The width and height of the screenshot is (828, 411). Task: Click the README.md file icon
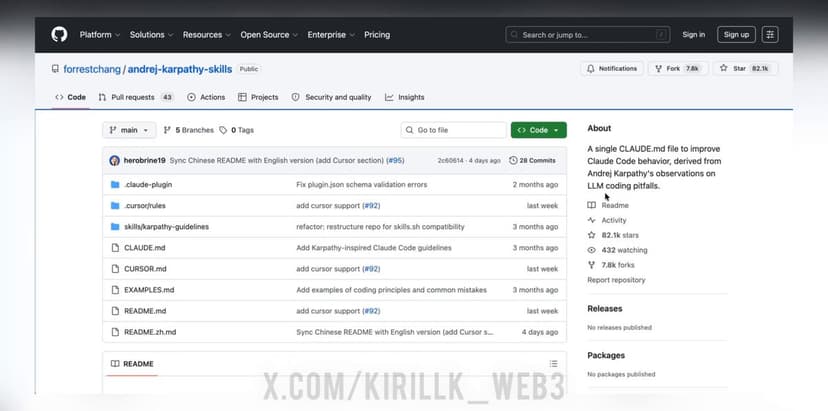point(115,311)
